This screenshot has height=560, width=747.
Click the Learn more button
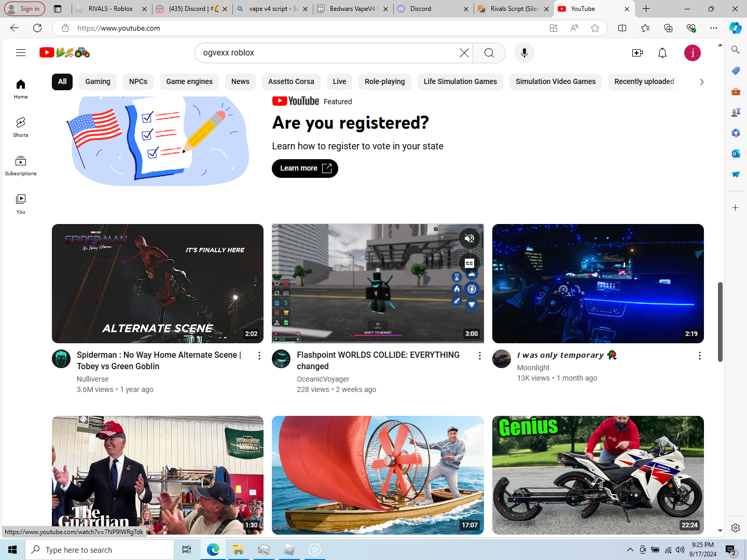click(x=305, y=169)
